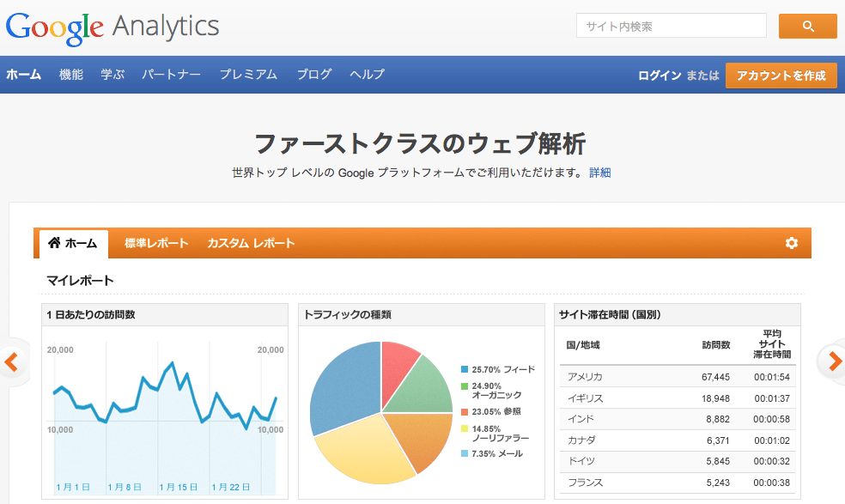Open the ヘルプ navigation item
845x504 pixels.
[x=367, y=75]
